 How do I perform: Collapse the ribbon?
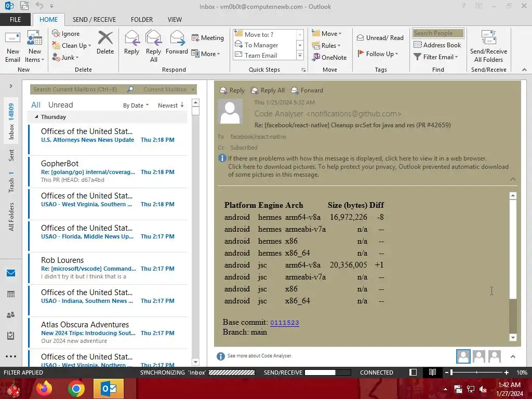point(524,70)
